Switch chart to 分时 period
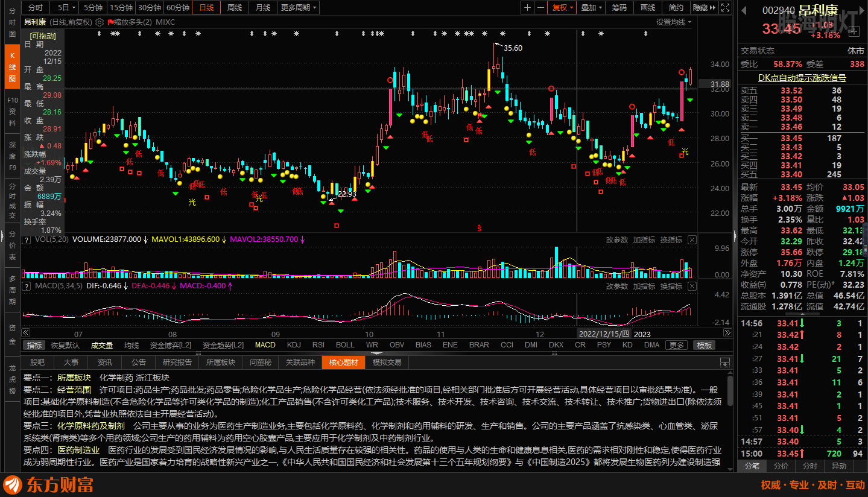 coord(36,8)
